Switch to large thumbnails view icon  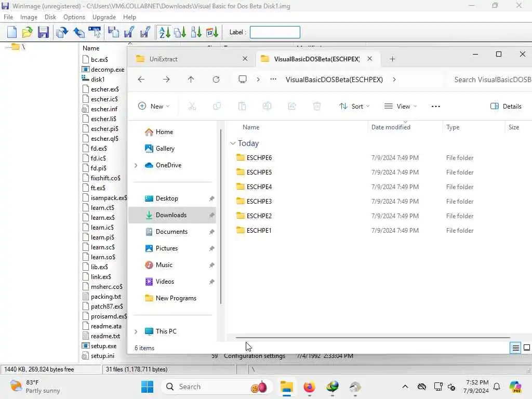pos(527,348)
